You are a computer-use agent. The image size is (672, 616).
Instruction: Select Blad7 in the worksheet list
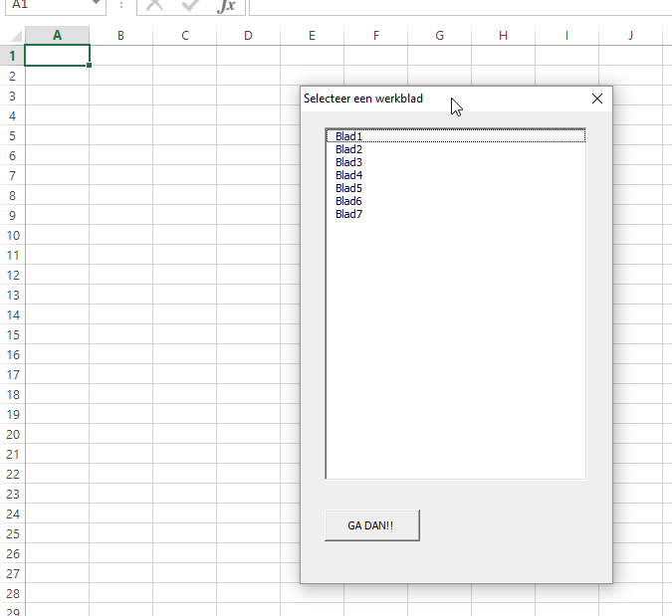tap(456, 214)
